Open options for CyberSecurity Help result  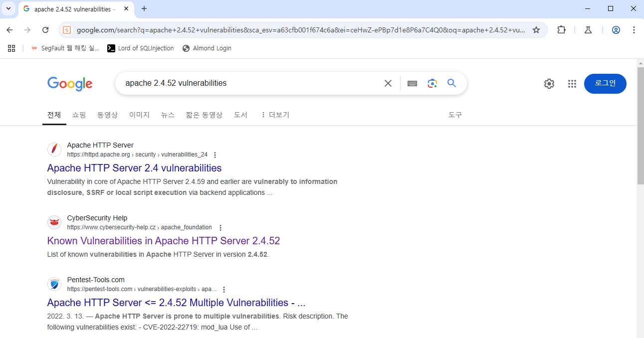click(220, 228)
